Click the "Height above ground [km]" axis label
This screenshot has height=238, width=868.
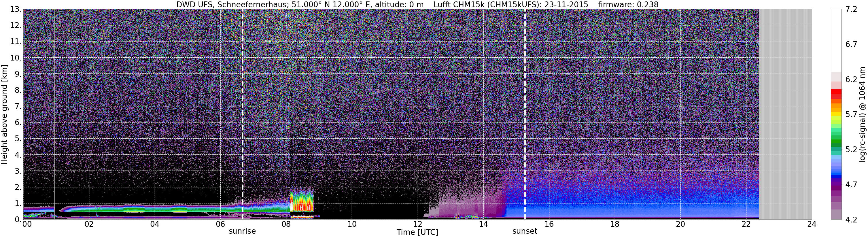[x=4, y=115]
